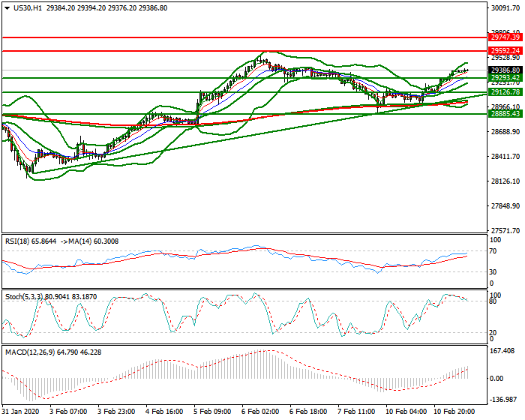
Task: Select the red 29747.39 price tag
Action: pos(505,37)
